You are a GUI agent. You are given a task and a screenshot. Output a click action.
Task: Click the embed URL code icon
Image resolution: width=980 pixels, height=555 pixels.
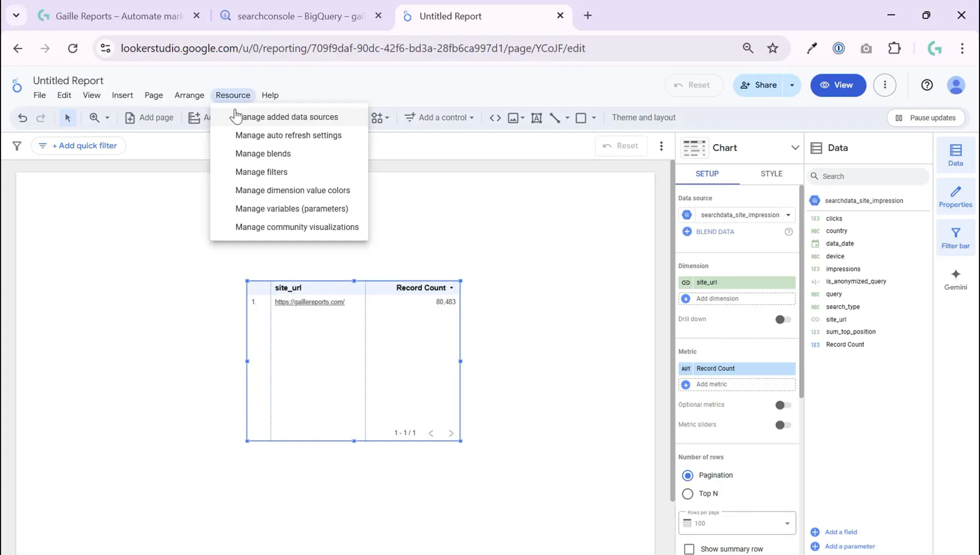click(495, 118)
